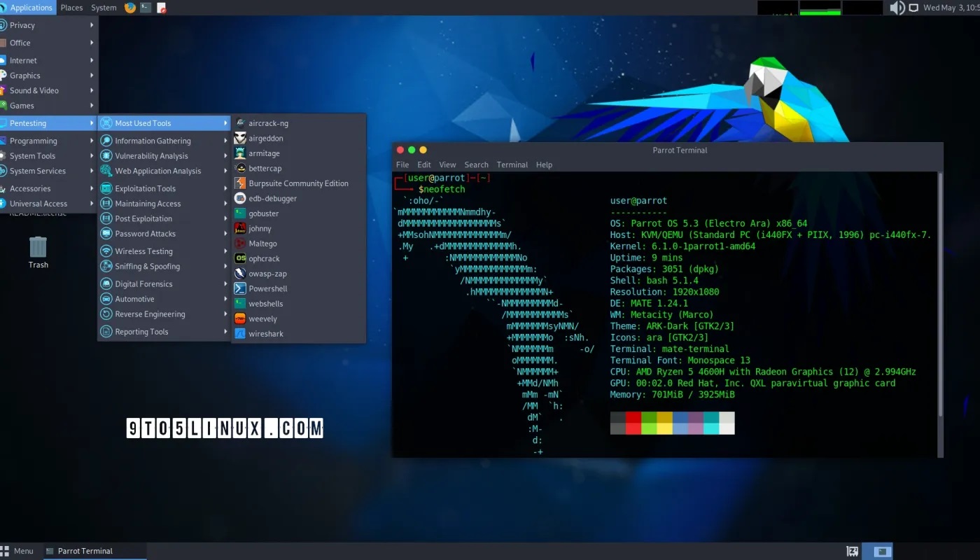Click the Places menu in the top panel

click(71, 8)
